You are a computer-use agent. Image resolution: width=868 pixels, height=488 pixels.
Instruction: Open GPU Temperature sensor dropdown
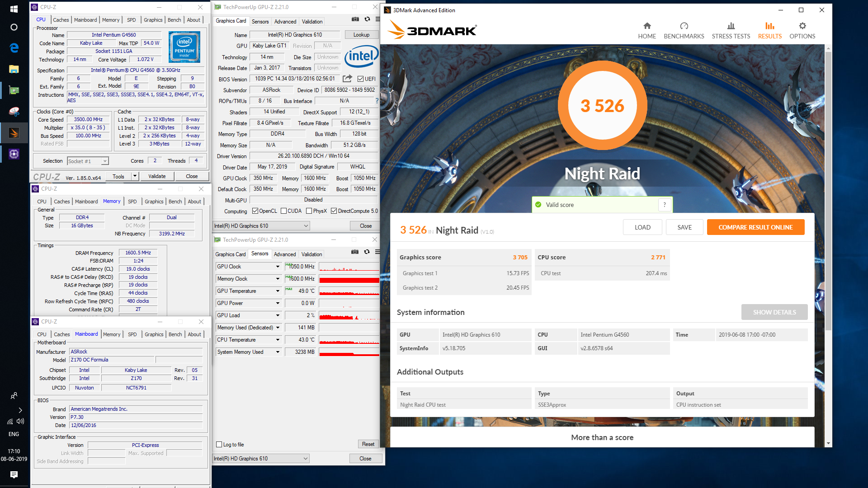coord(278,291)
